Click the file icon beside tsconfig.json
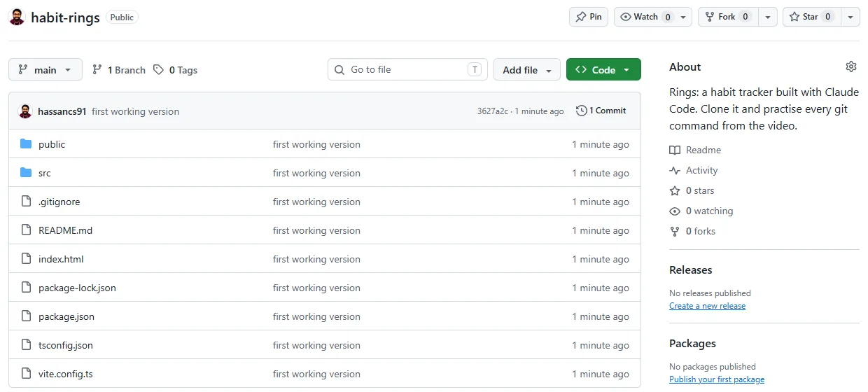 [26, 345]
